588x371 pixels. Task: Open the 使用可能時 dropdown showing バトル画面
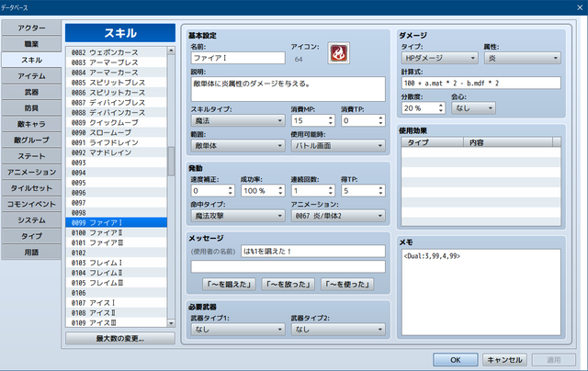(338, 146)
